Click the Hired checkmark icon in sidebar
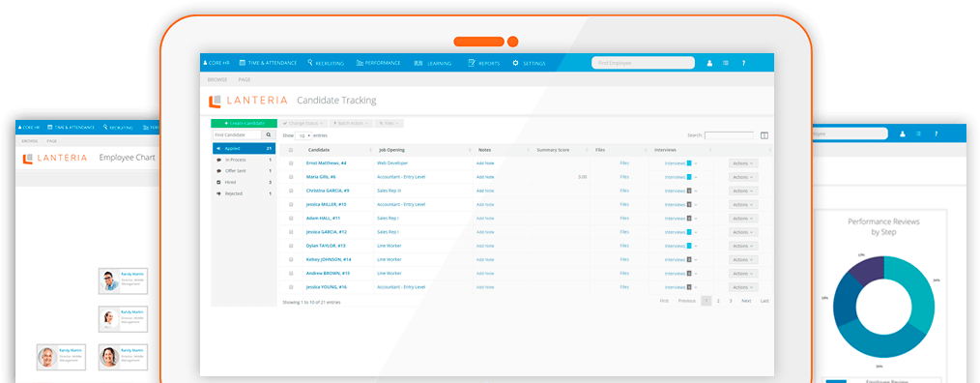 point(218,182)
